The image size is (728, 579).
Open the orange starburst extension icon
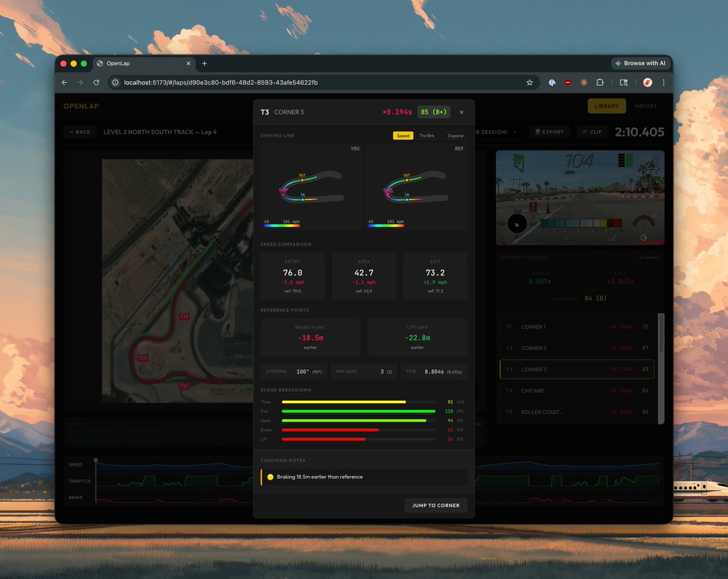point(583,82)
